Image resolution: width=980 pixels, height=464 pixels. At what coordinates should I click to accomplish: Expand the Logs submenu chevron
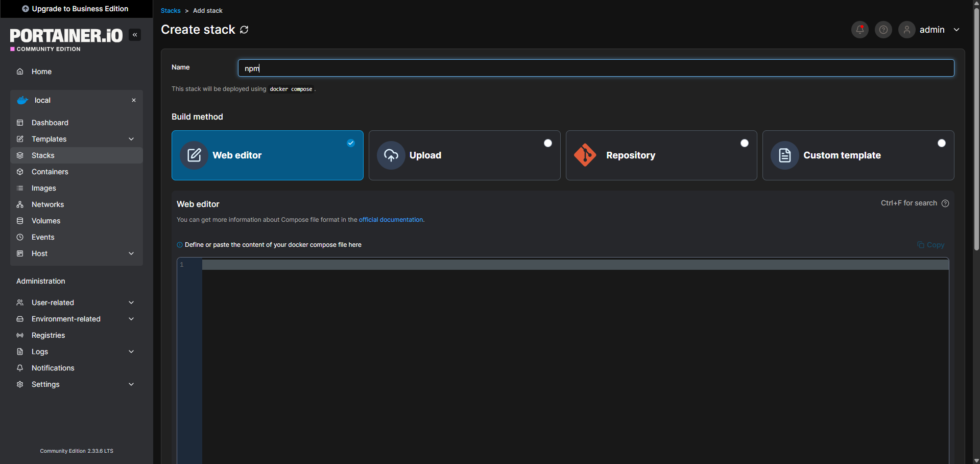tap(131, 352)
